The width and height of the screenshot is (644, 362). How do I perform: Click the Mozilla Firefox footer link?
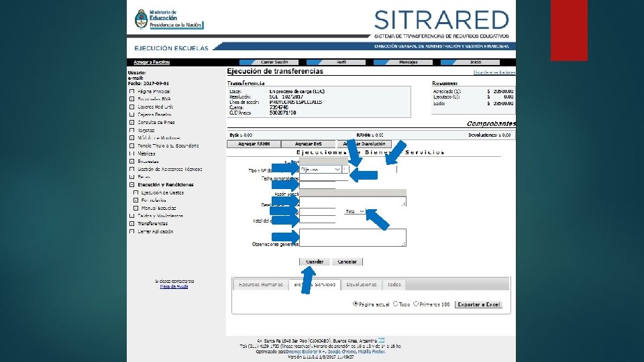pyautogui.click(x=372, y=352)
